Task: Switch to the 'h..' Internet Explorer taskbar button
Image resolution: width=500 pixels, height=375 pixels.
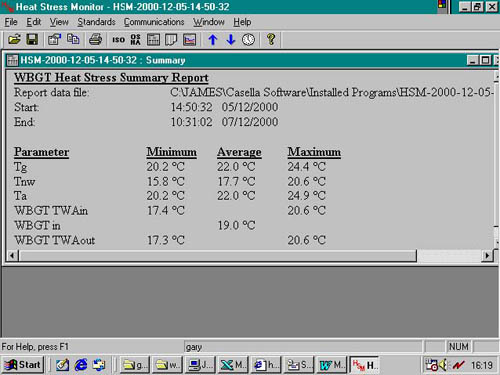Action: [266, 365]
